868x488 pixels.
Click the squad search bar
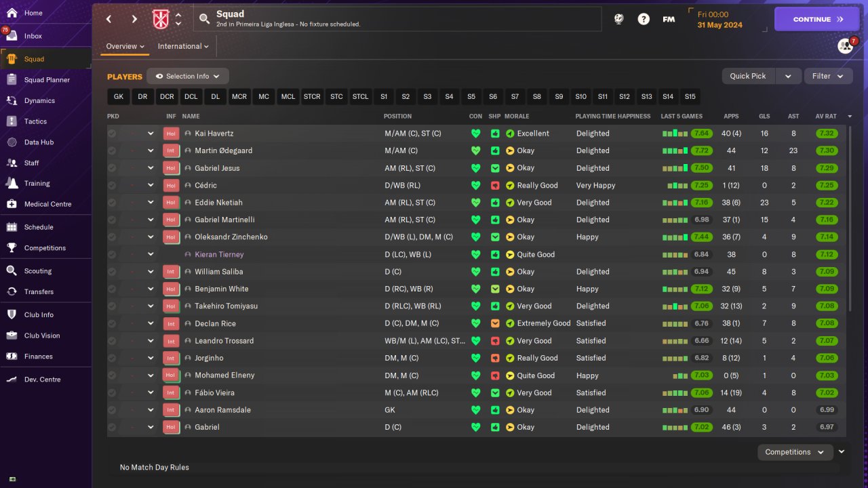397,19
